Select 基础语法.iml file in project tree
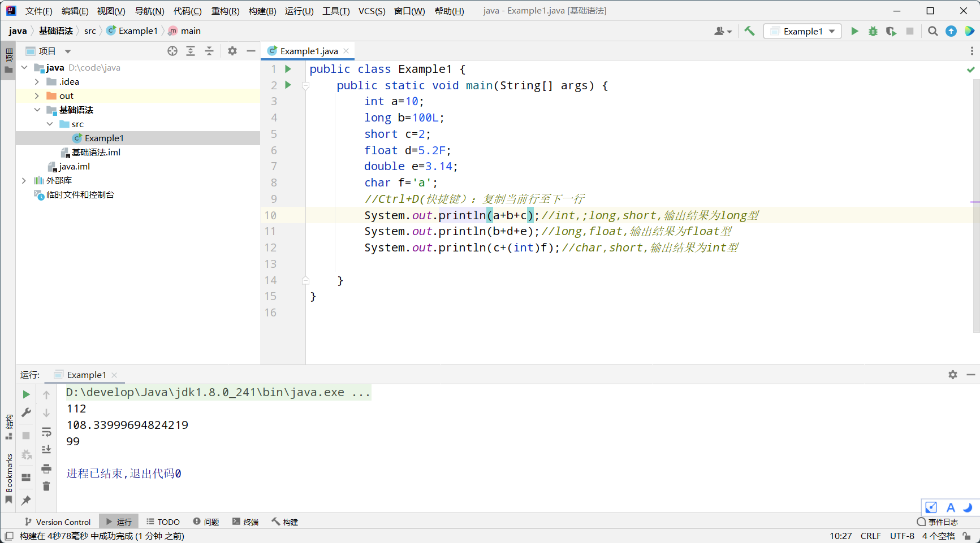Viewport: 980px width, 543px height. (96, 153)
